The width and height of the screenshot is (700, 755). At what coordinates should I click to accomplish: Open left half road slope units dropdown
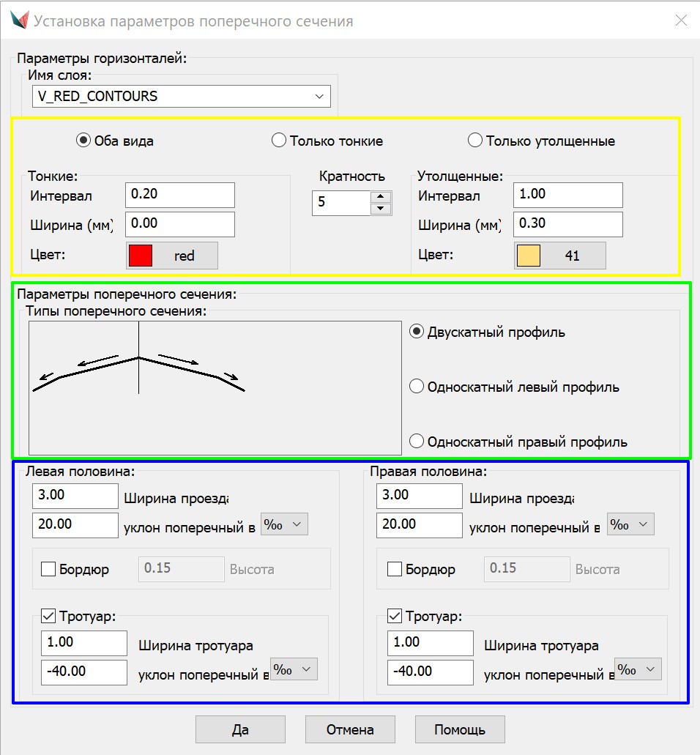point(285,524)
